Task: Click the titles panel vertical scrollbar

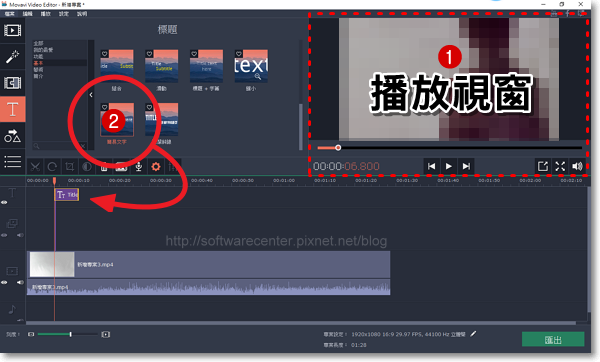Action: click(x=301, y=126)
